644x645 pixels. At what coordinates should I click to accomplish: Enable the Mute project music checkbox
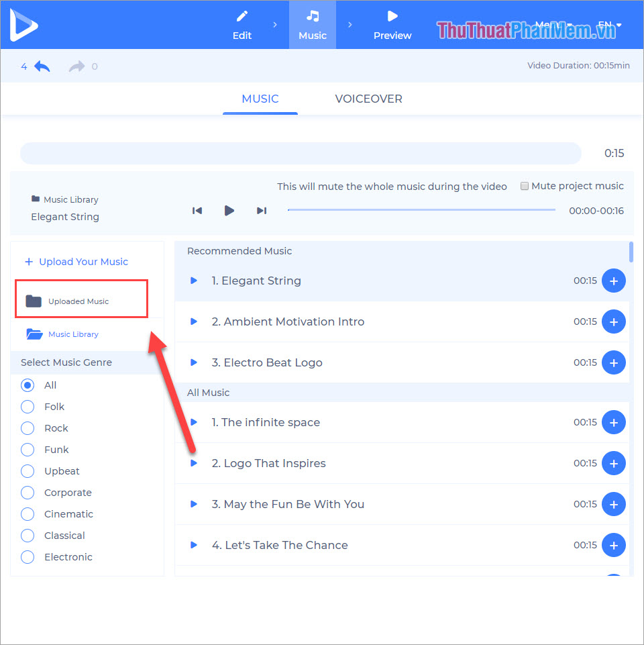(x=525, y=186)
